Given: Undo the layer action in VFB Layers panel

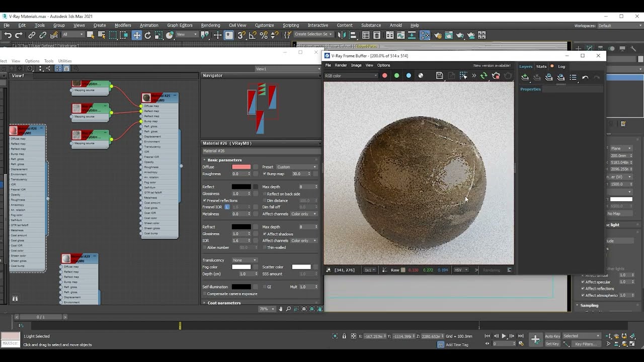Looking at the screenshot, I should (x=585, y=77).
